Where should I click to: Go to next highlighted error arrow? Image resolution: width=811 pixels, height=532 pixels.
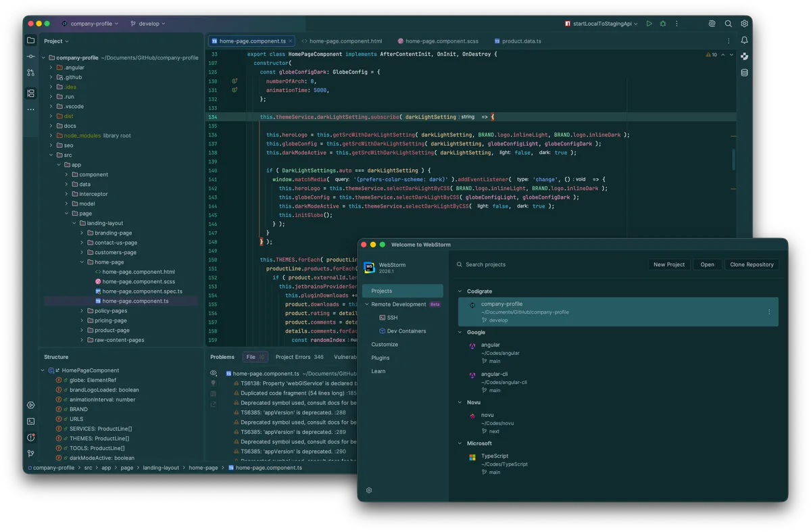coord(732,55)
